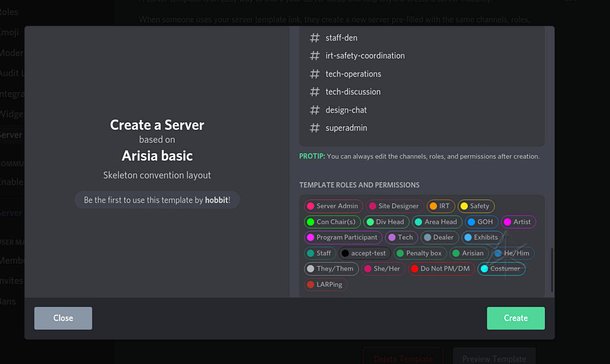Screen dimensions: 610x364
Task: Click the hash icon beside tech-operations
Action: pos(314,74)
